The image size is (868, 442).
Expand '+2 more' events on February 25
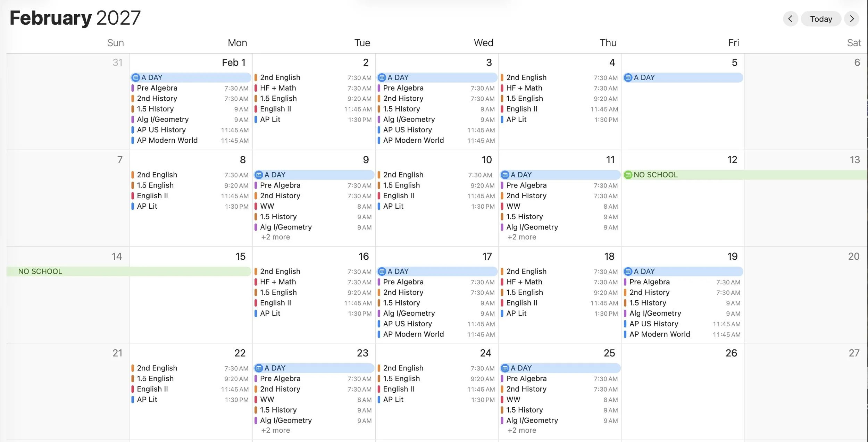point(521,431)
